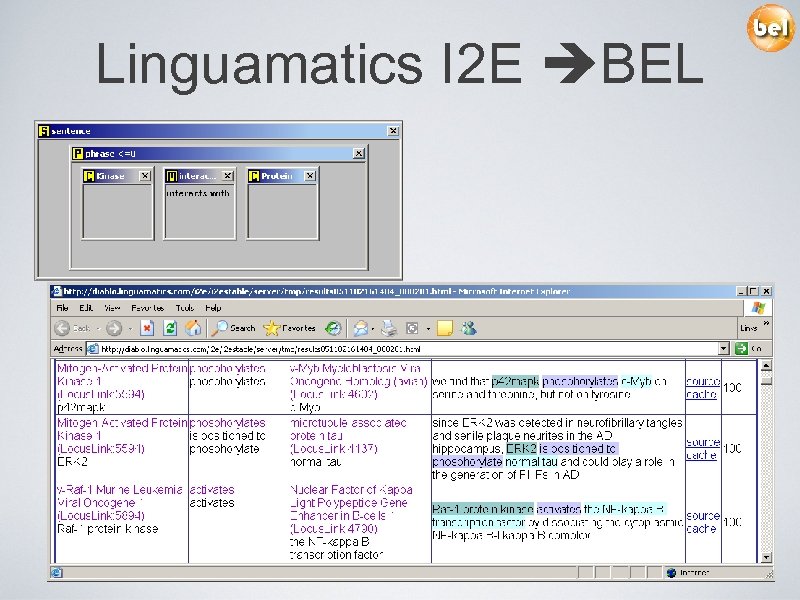Open the View menu
800x600 pixels.
[x=112, y=308]
